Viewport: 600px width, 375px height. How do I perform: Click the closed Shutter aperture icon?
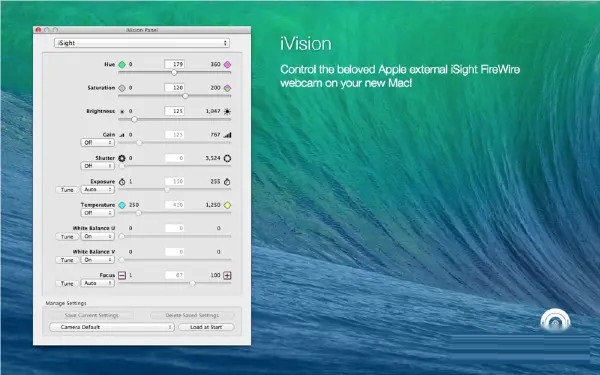(122, 158)
